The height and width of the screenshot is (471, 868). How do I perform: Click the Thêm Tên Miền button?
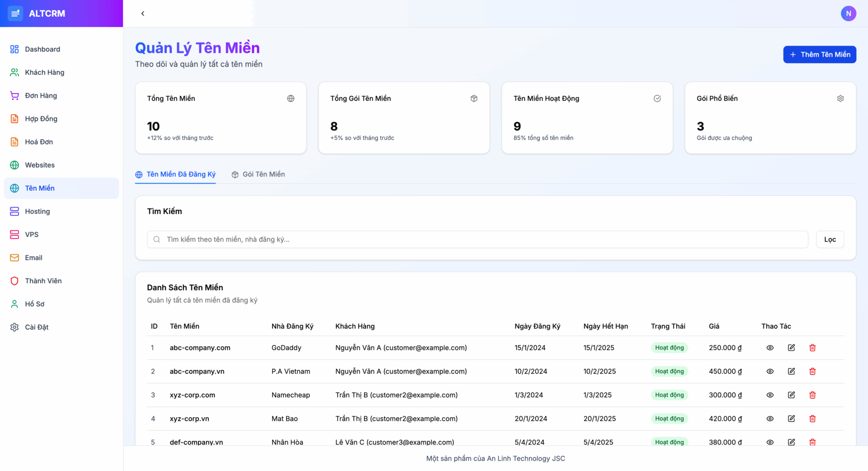coord(819,54)
